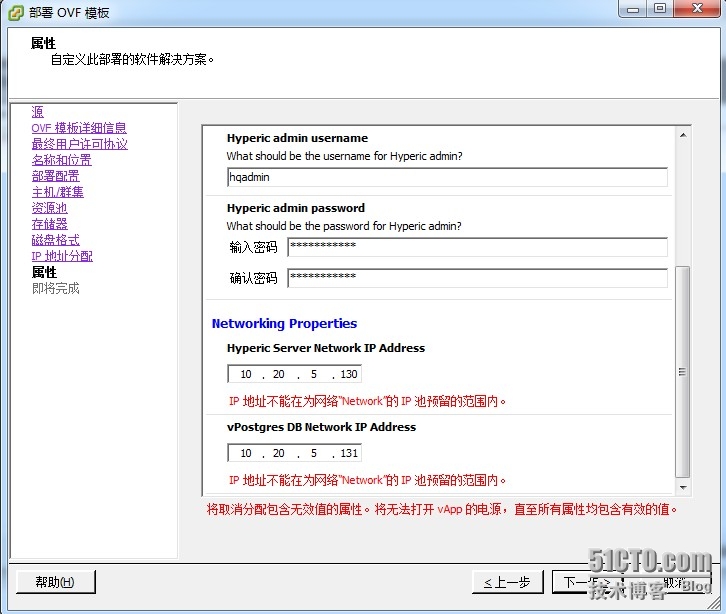The height and width of the screenshot is (614, 726).
Task: Maximize the 部署 OVF 模板 window
Action: pyautogui.click(x=660, y=9)
